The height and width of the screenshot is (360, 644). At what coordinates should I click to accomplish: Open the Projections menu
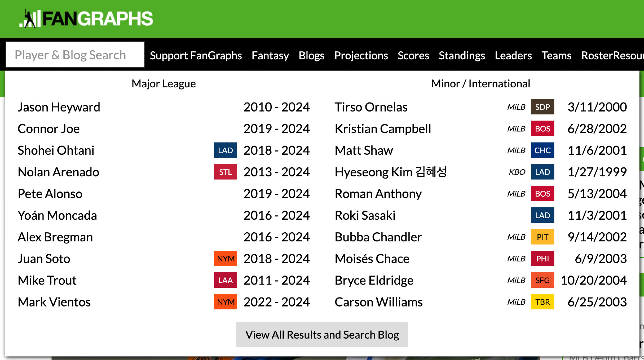[361, 55]
